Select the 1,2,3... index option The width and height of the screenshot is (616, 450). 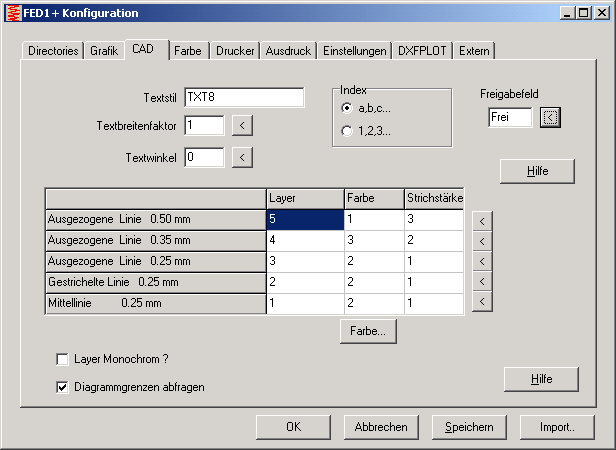pos(347,130)
